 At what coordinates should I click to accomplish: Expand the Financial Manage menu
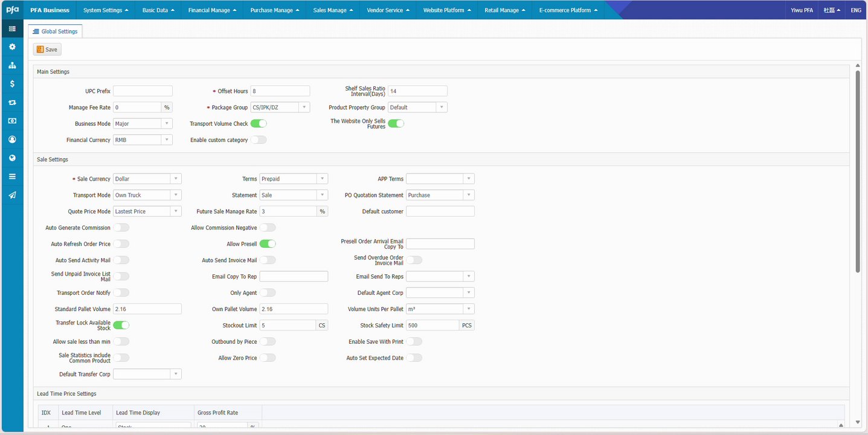(212, 10)
